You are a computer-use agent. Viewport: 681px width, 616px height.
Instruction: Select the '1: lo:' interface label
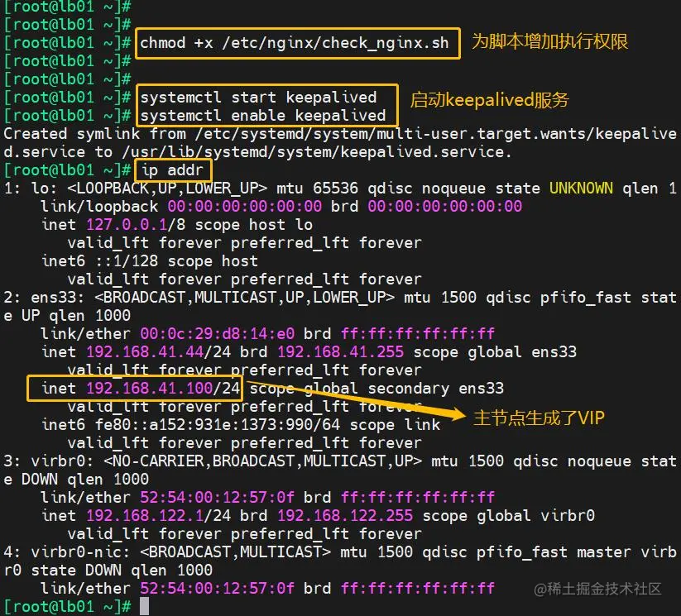pos(30,189)
